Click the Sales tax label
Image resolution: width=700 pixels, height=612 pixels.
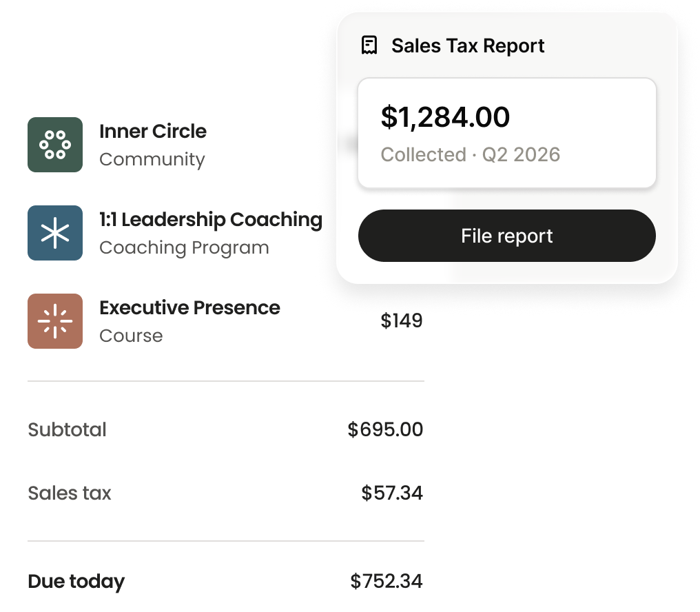(x=69, y=493)
